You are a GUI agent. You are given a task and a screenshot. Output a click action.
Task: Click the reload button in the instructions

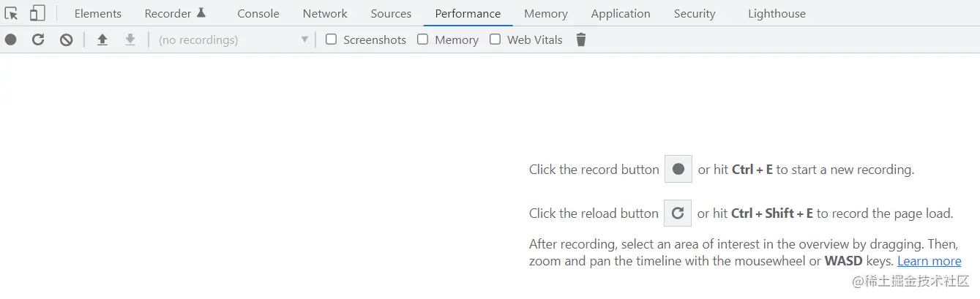coord(678,213)
